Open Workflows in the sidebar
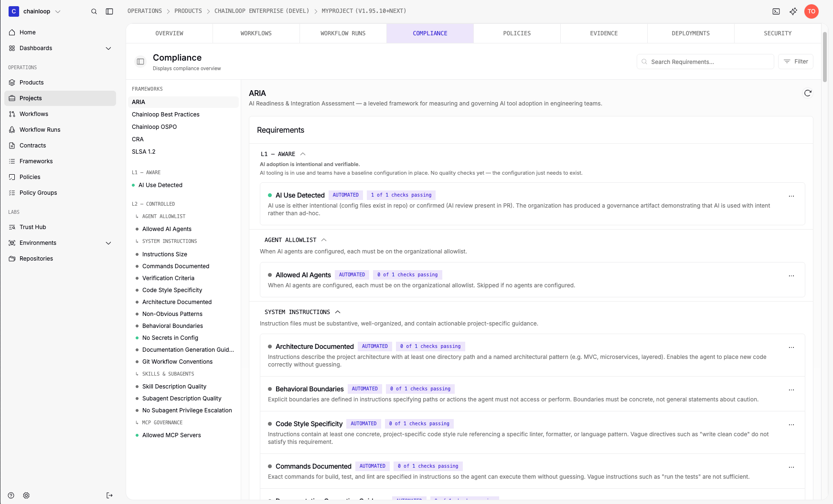Viewport: 833px width, 504px height. 60,114
